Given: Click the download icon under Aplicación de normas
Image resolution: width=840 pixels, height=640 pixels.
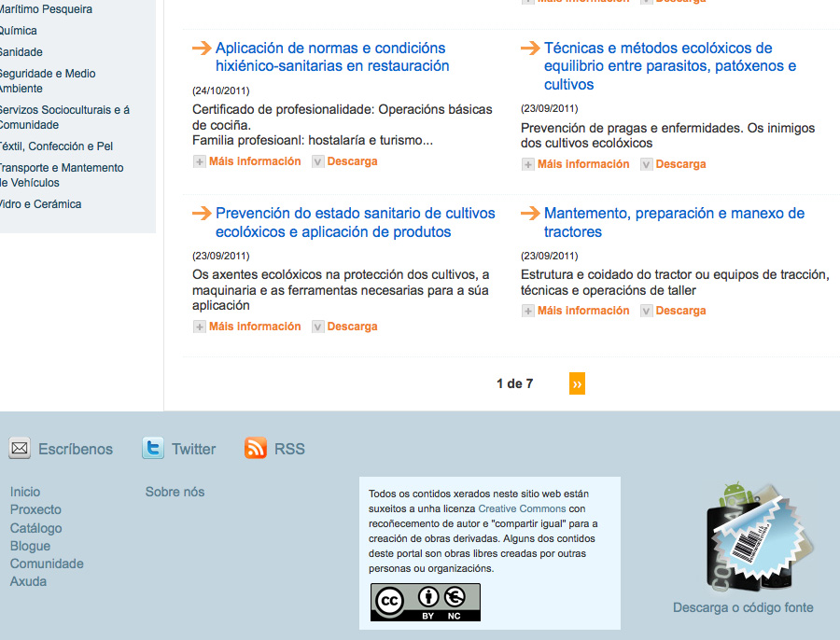Looking at the screenshot, I should pos(317,161).
